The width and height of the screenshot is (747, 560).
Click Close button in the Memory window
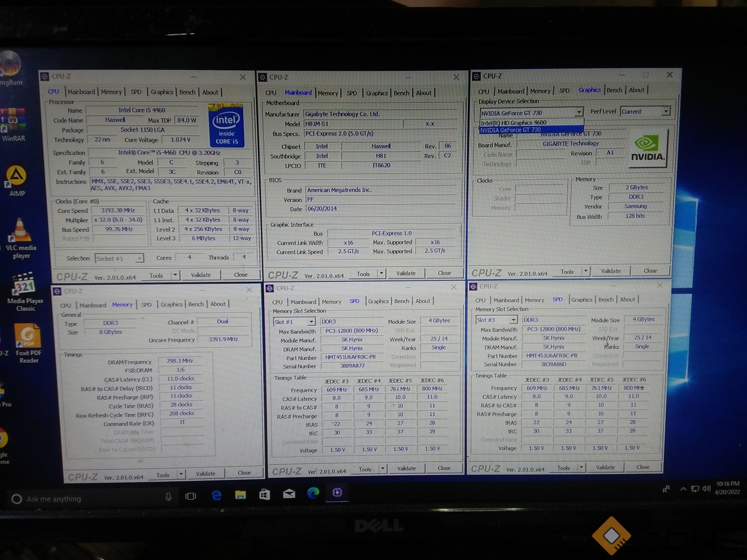coord(244,473)
